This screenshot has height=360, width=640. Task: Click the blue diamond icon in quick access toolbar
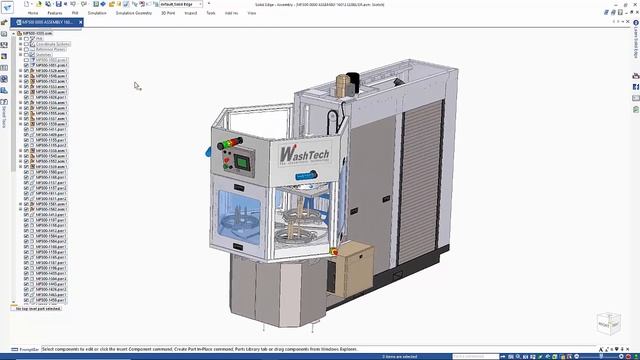coord(103,4)
